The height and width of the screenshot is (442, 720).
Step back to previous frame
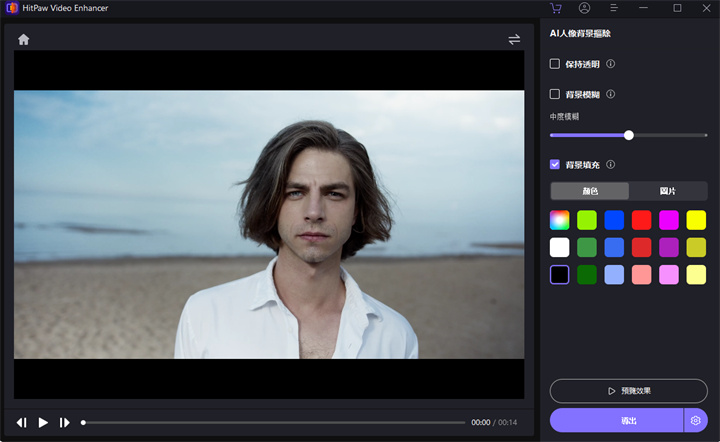(21, 423)
